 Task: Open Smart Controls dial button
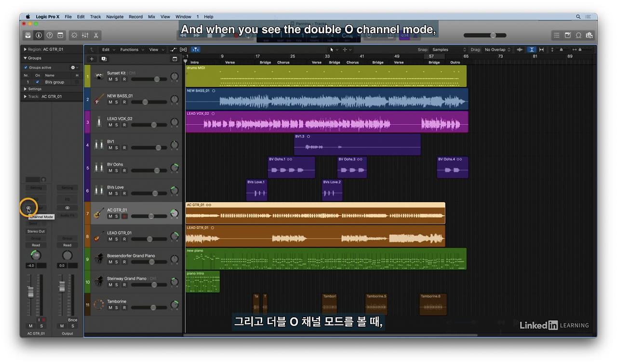tap(74, 35)
